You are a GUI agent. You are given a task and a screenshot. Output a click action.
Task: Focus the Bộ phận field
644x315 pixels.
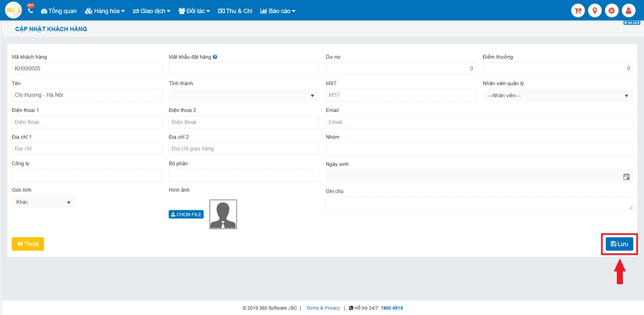(x=244, y=175)
